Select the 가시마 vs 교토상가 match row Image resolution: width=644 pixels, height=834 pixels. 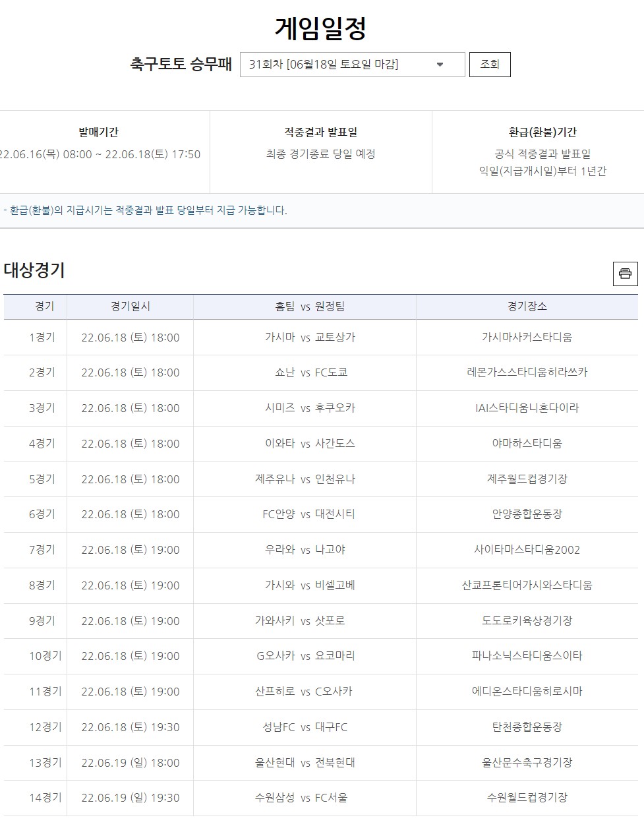tap(305, 338)
